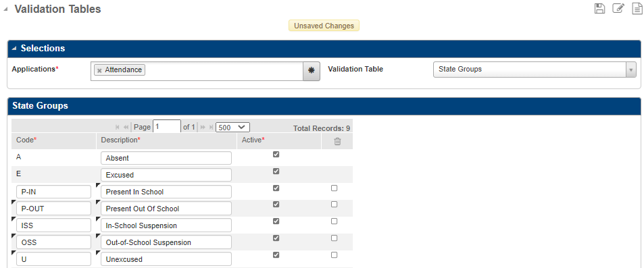Click the State Groups panel header
The image size is (644, 268).
pyautogui.click(x=324, y=106)
